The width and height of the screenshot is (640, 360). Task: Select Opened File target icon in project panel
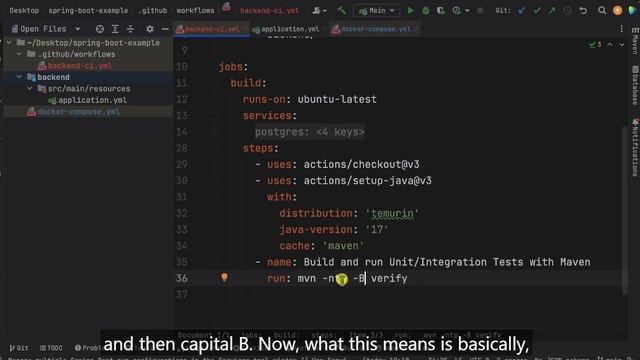tap(100, 29)
